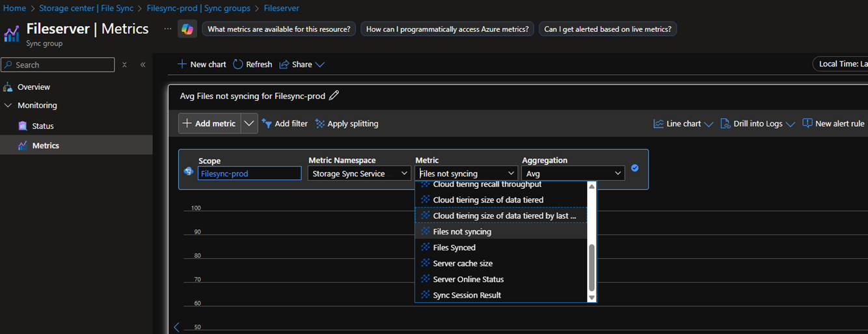The width and height of the screenshot is (868, 334).
Task: Choose Server Online Status metric option
Action: pyautogui.click(x=468, y=279)
